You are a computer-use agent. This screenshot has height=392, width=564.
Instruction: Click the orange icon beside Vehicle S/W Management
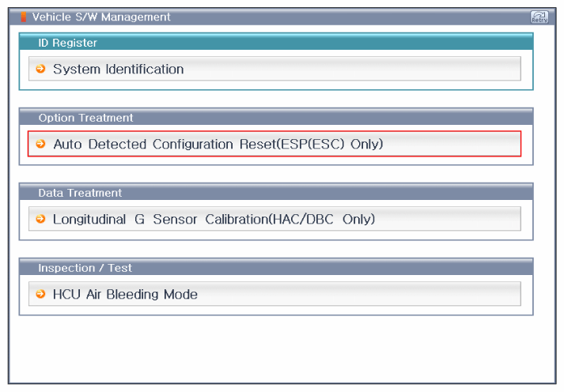pos(23,17)
